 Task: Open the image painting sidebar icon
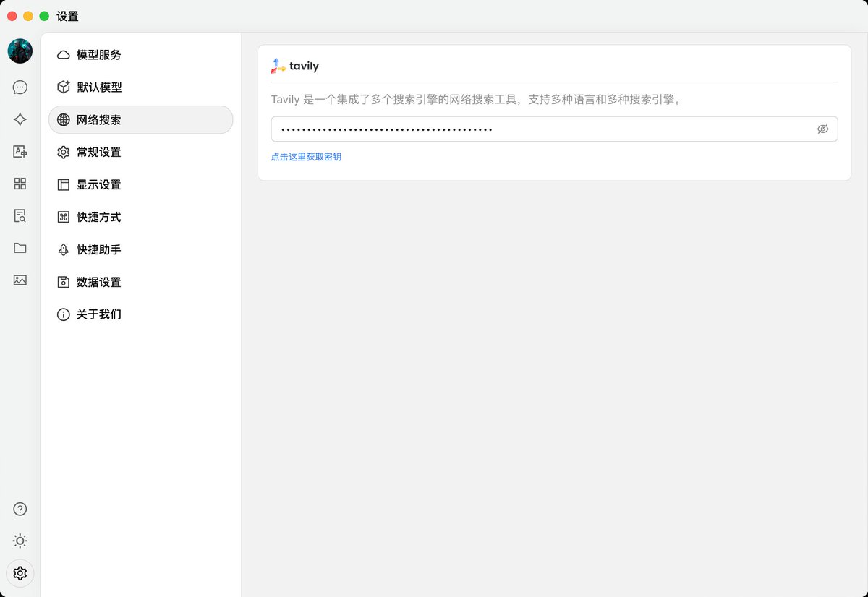coord(20,280)
